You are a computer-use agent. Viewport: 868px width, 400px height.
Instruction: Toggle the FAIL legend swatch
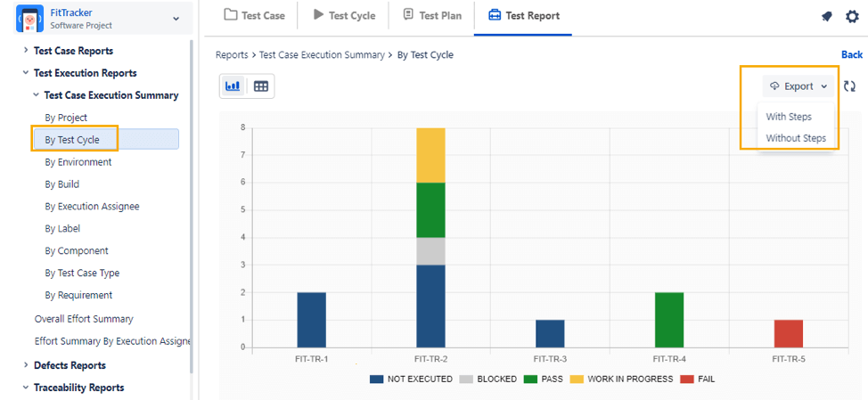point(687,379)
